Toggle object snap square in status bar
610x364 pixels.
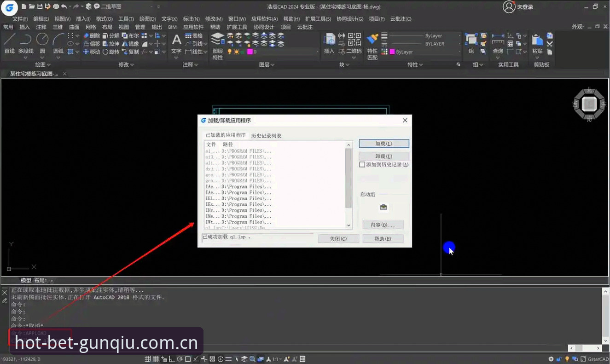click(188, 359)
